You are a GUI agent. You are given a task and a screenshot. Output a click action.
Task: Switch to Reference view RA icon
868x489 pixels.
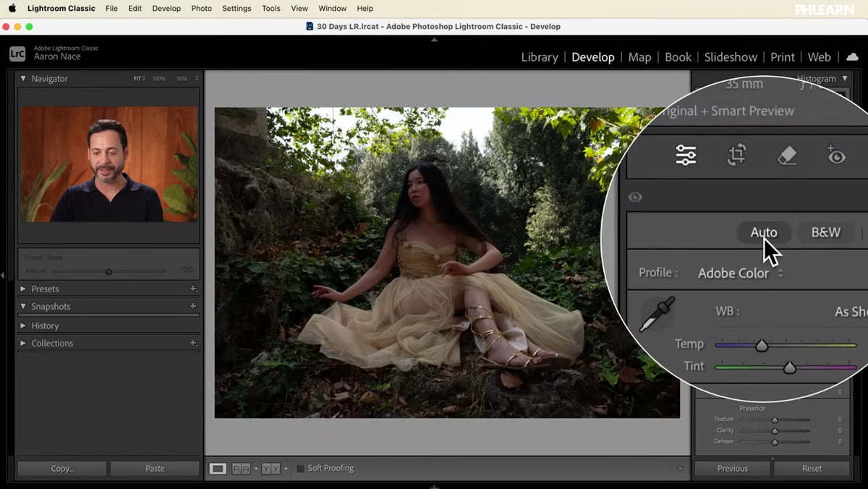(241, 469)
